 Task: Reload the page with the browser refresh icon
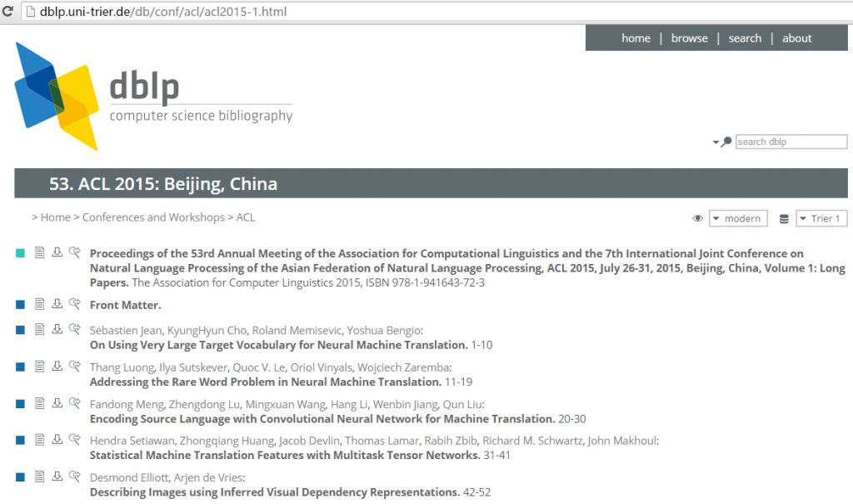[x=7, y=11]
